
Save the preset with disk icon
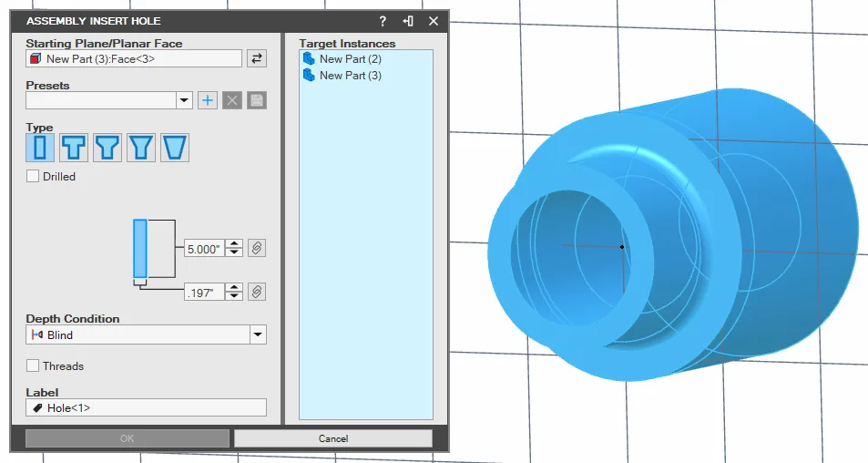tap(256, 101)
